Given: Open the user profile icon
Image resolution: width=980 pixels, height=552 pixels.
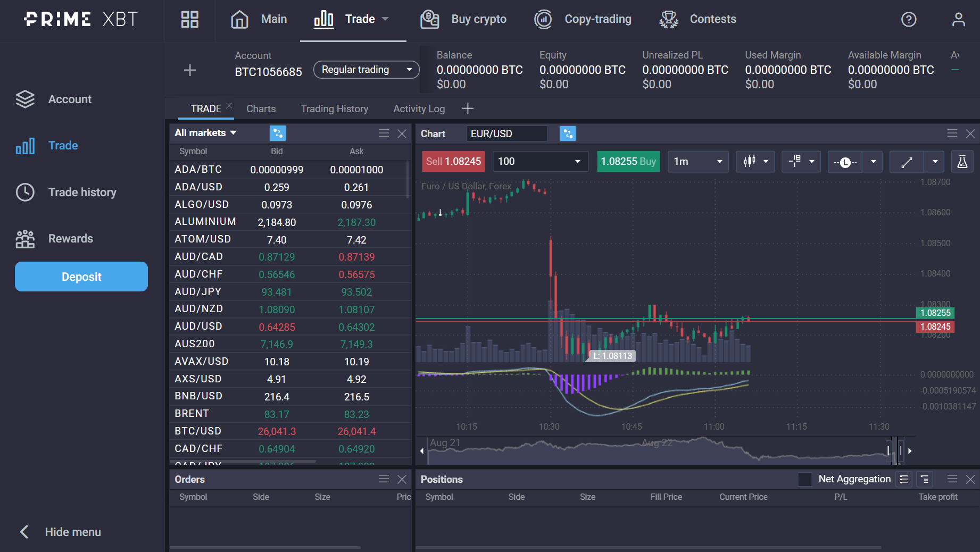Looking at the screenshot, I should point(958,20).
